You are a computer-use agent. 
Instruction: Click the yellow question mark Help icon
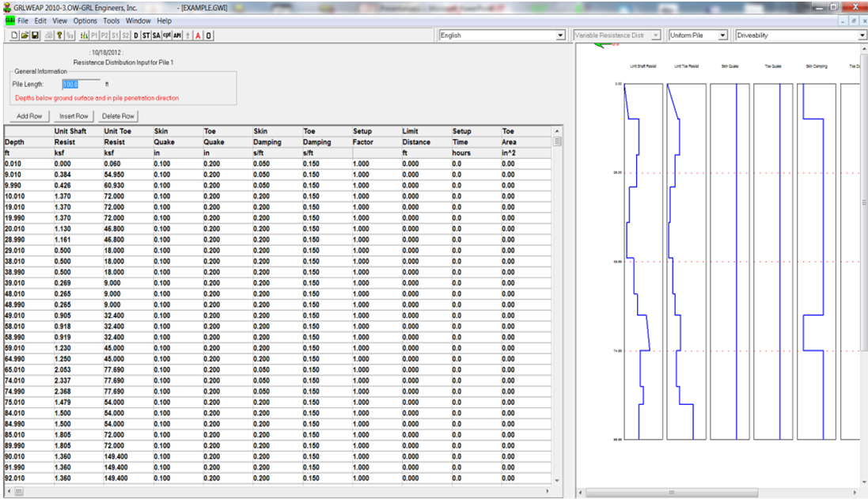point(61,36)
